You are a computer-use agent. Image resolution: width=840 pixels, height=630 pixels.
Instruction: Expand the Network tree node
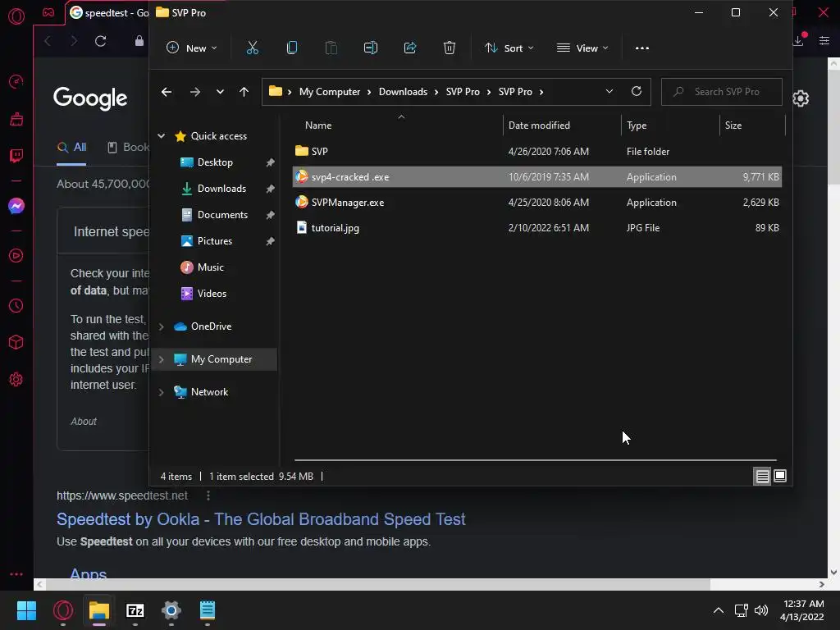162,392
